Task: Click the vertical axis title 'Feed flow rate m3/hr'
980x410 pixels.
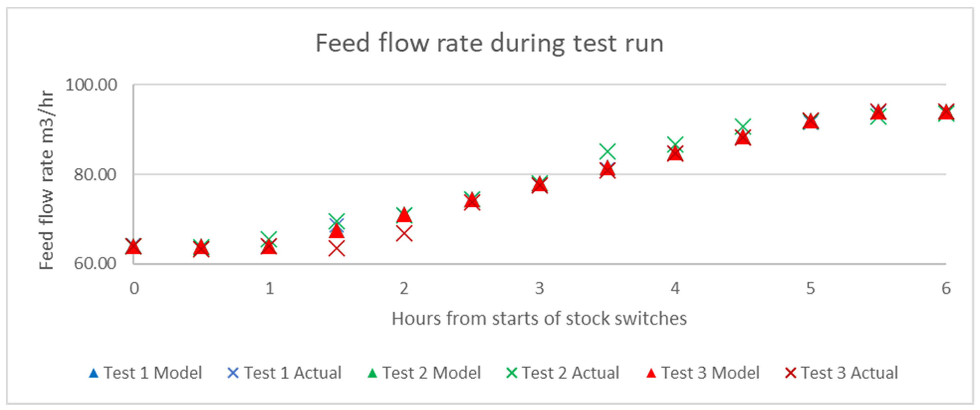Action: pos(46,180)
